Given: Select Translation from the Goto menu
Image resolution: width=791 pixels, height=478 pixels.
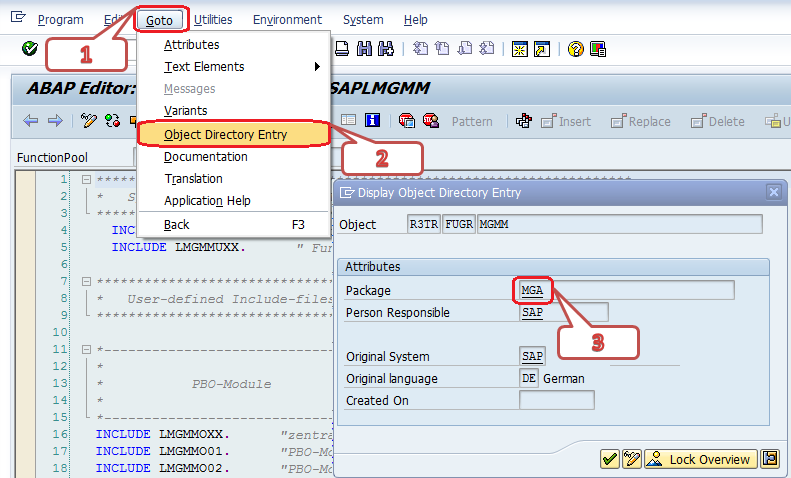Looking at the screenshot, I should 193,178.
